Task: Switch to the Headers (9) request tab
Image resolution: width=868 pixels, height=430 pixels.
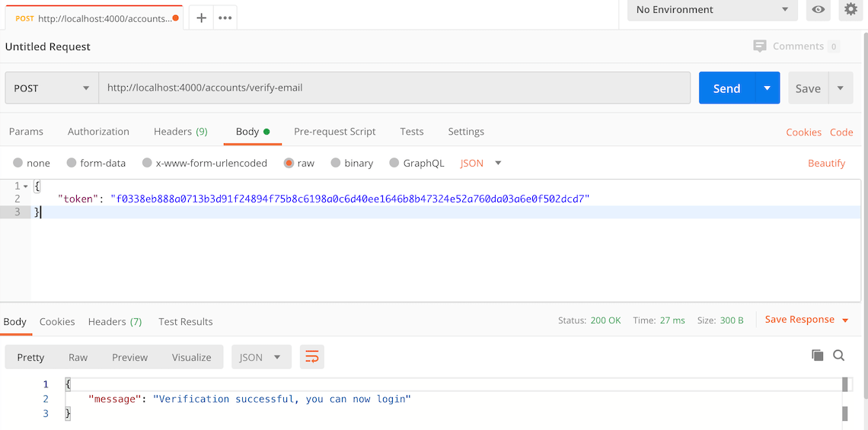Action: coord(180,131)
